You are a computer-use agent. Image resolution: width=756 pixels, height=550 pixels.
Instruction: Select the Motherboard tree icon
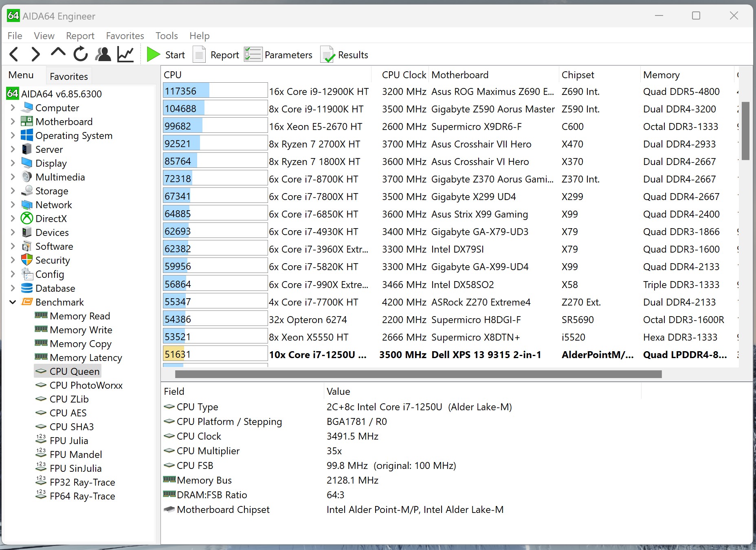(27, 121)
